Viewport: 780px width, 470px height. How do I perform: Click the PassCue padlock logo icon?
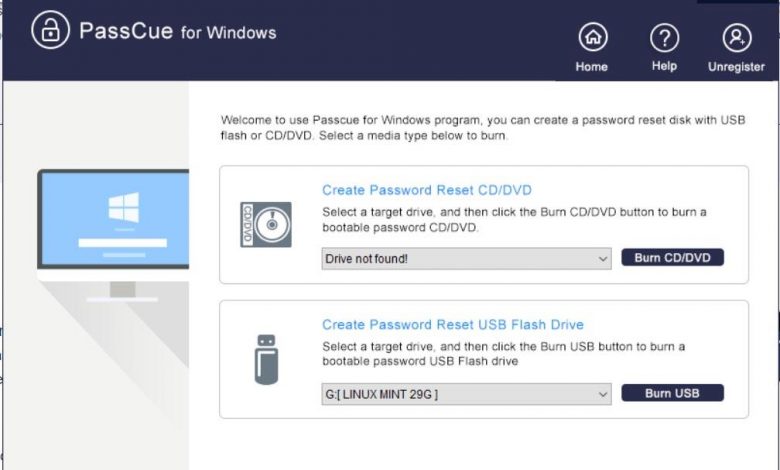49,31
